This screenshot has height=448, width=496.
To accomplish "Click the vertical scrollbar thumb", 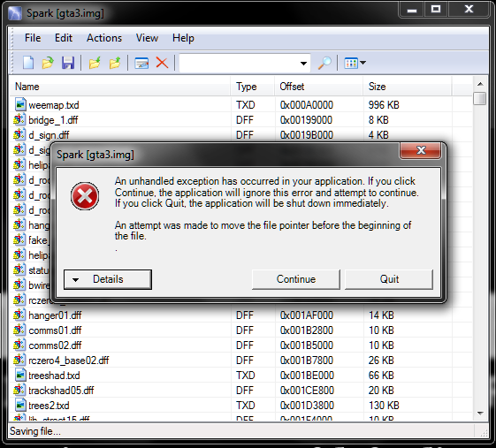I will [x=480, y=98].
